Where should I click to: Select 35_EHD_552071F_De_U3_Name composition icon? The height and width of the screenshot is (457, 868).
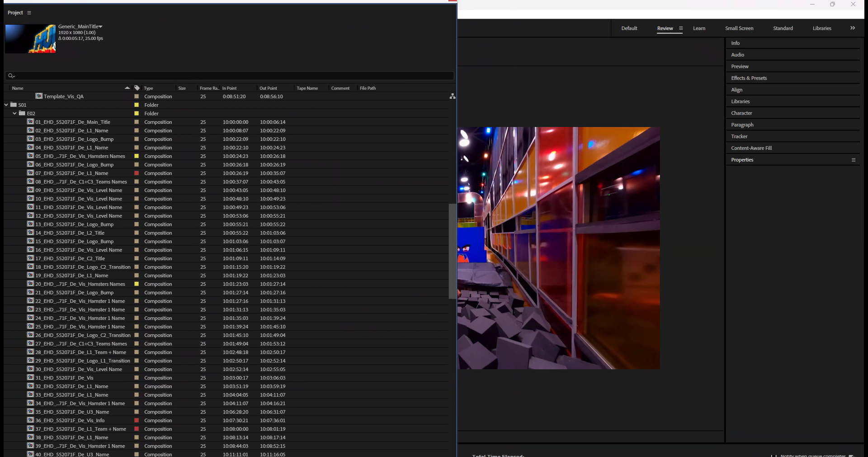pos(30,412)
